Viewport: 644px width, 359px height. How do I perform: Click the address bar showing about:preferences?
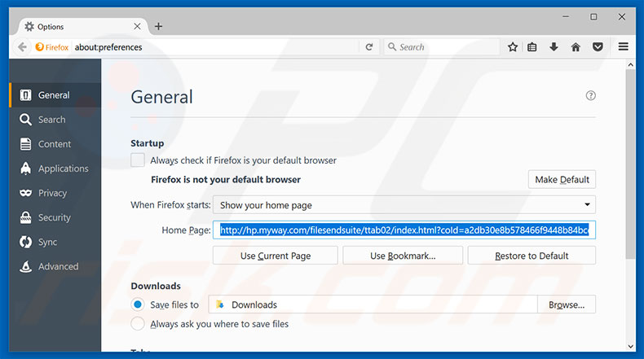[216, 47]
